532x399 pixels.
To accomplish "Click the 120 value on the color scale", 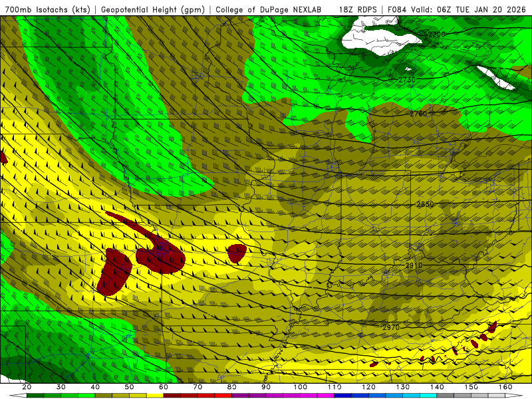I will click(x=369, y=387).
